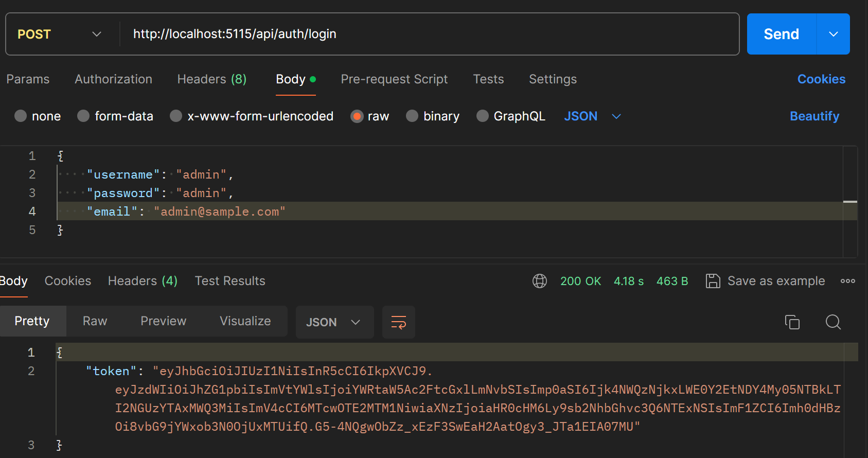
Task: Click the search magnifier icon in response
Action: coord(833,322)
